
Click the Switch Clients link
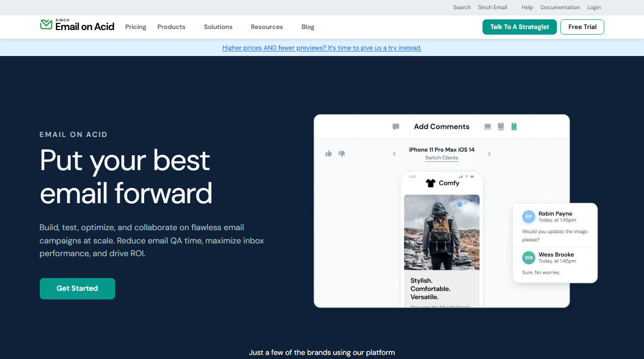(442, 158)
